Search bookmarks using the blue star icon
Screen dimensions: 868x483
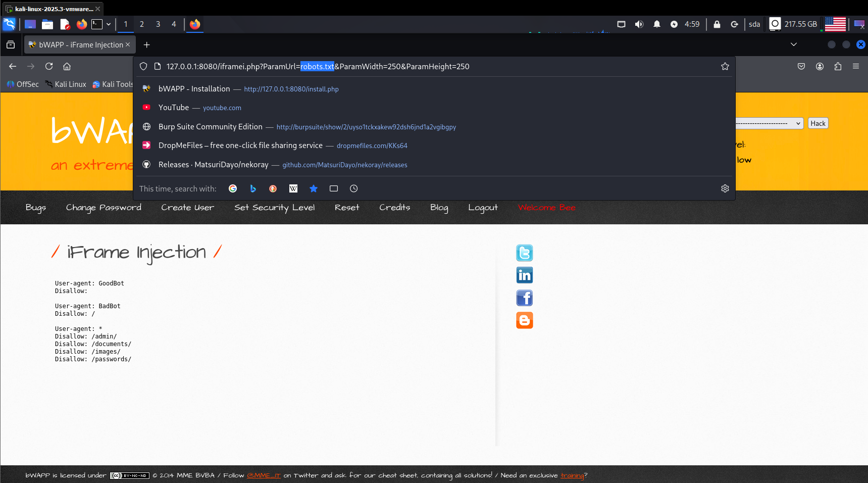(314, 188)
